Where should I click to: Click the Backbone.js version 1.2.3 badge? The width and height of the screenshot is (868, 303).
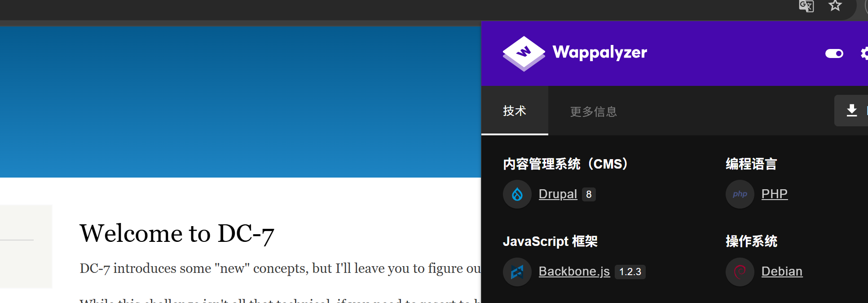[630, 272]
